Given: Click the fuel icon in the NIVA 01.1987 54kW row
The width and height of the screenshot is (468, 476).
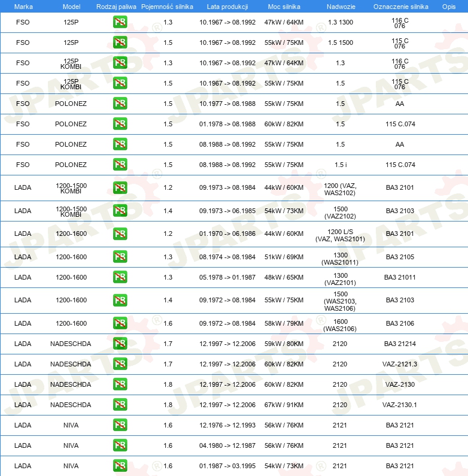Looking at the screenshot, I should pos(120,466).
